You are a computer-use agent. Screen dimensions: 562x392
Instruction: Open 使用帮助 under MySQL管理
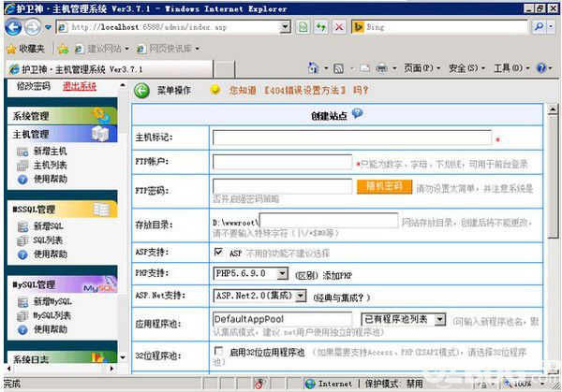click(x=50, y=329)
